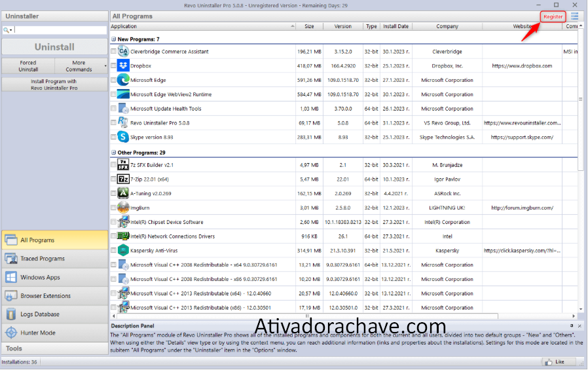Click the Dropbox program icon

(x=123, y=65)
